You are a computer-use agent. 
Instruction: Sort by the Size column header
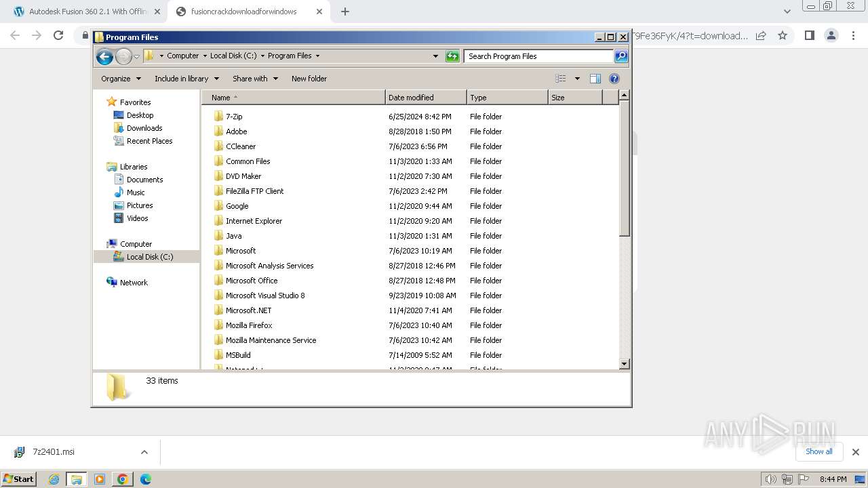coord(575,98)
